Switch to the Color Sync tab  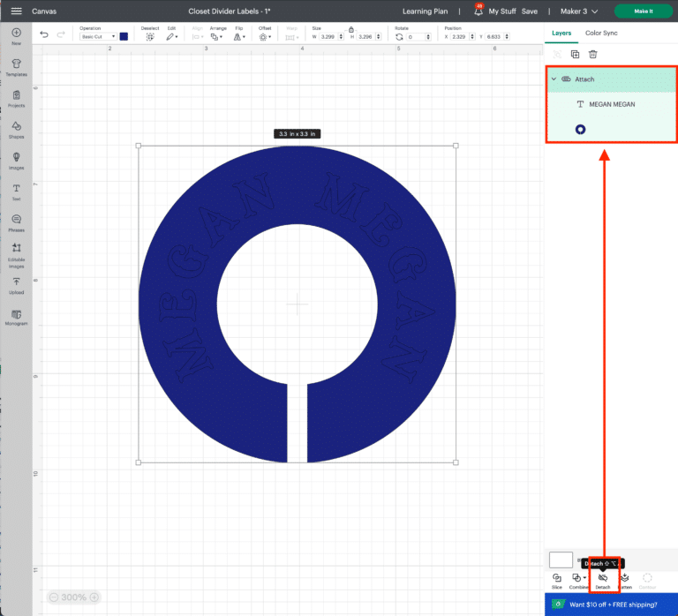601,33
